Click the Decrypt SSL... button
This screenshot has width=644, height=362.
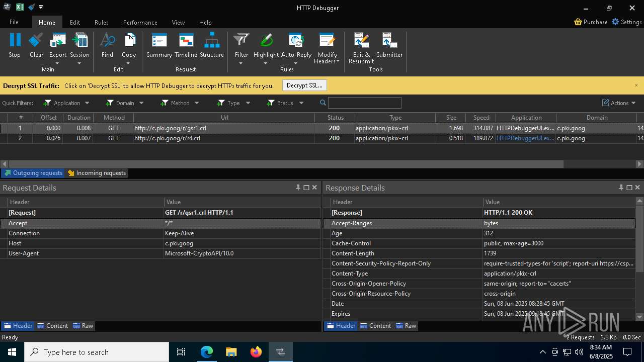(x=304, y=85)
